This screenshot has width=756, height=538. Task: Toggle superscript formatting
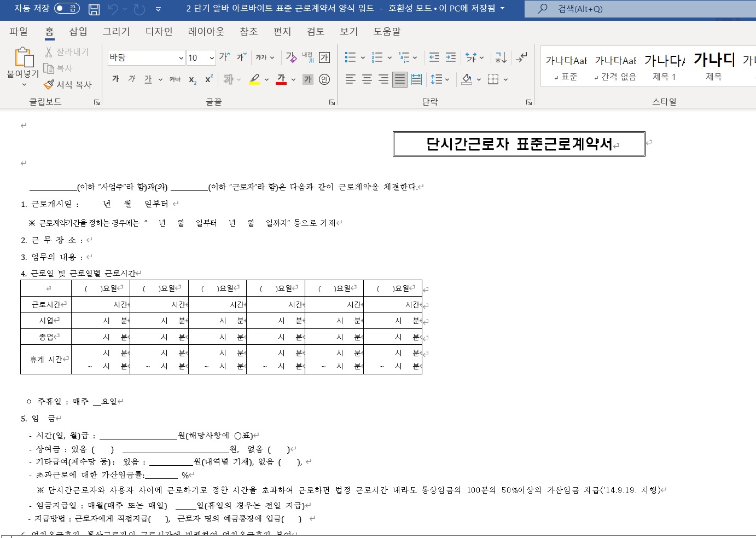pyautogui.click(x=208, y=79)
